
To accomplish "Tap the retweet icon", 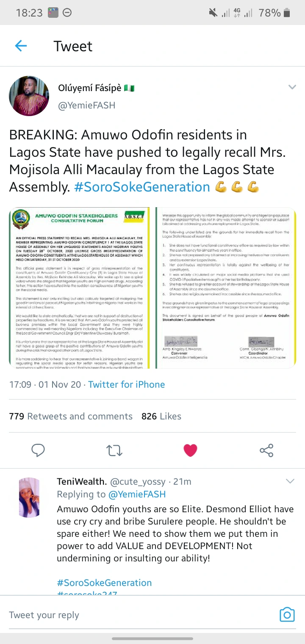I will 114,450.
